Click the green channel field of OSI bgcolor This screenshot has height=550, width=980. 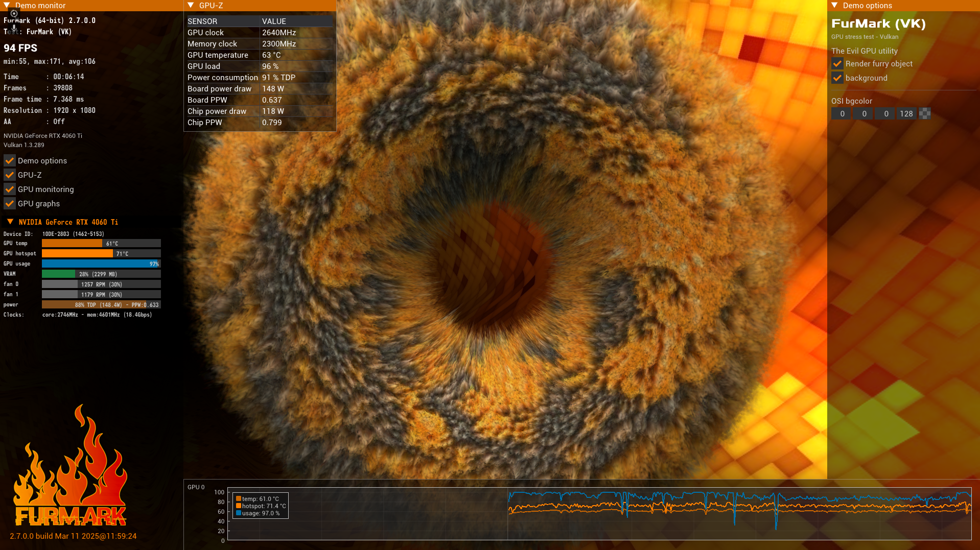click(864, 113)
